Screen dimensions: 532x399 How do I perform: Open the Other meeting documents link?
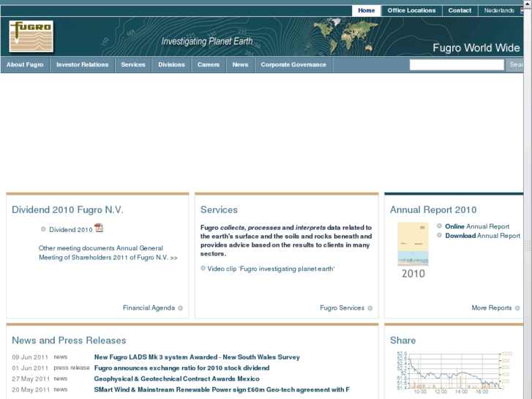pos(108,253)
